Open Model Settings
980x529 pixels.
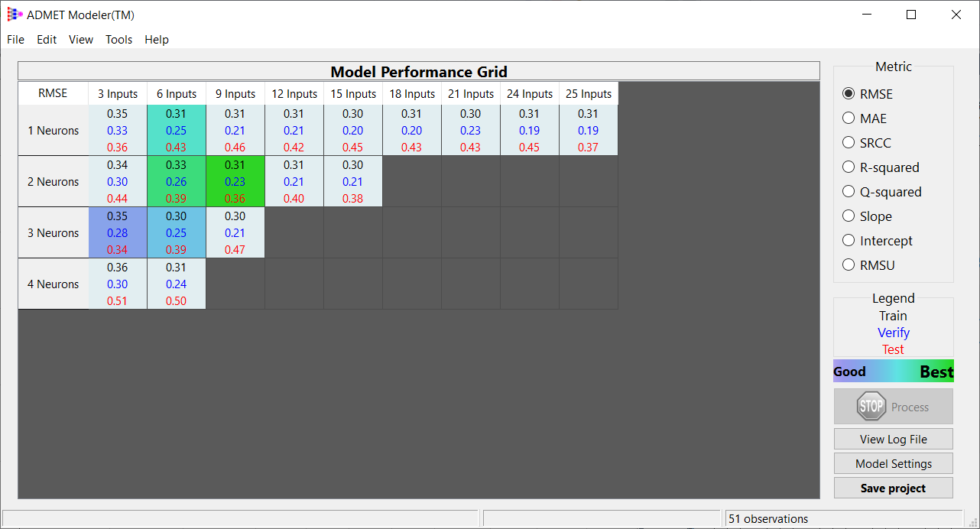pyautogui.click(x=893, y=463)
